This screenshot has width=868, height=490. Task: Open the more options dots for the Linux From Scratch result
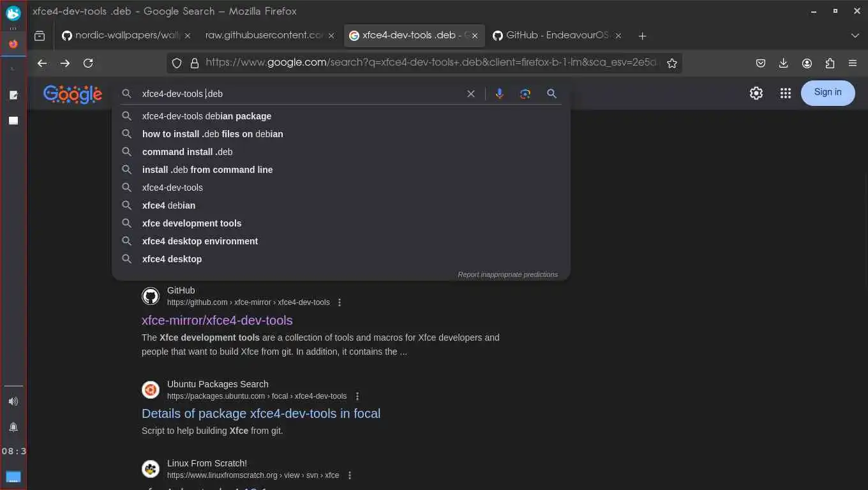(x=350, y=475)
